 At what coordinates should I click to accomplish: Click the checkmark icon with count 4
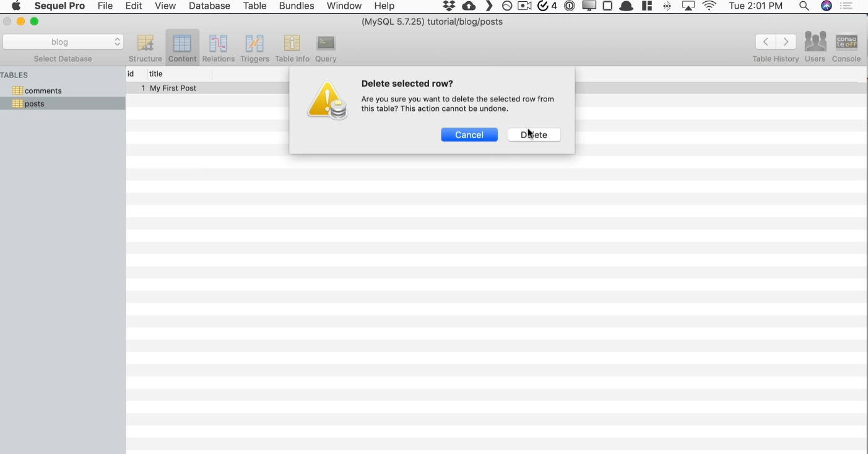[547, 6]
